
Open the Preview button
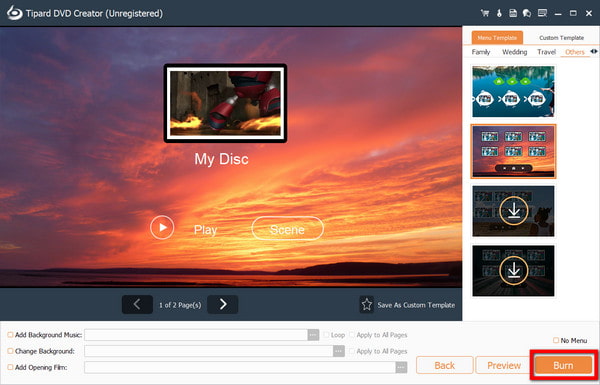pos(504,365)
